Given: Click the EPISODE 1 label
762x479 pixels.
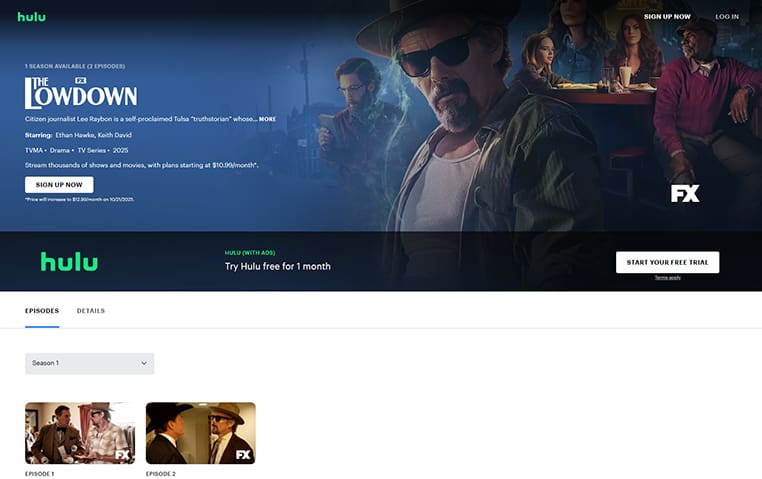Looking at the screenshot, I should pos(39,474).
